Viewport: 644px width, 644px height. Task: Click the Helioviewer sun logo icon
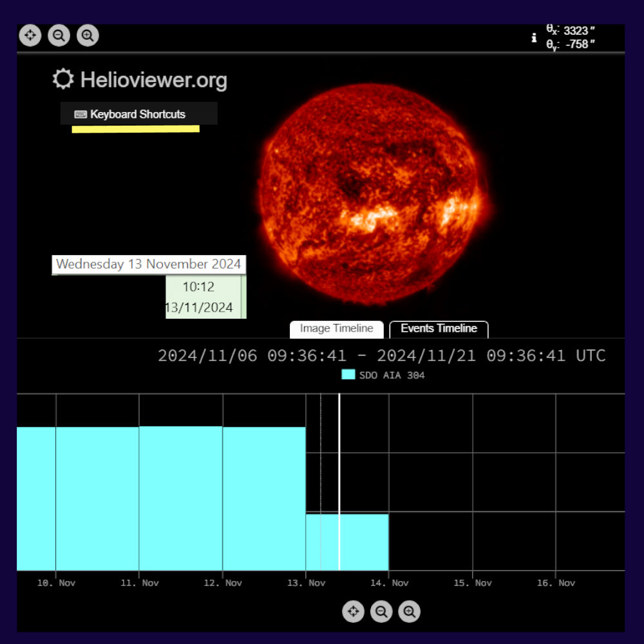tap(63, 80)
